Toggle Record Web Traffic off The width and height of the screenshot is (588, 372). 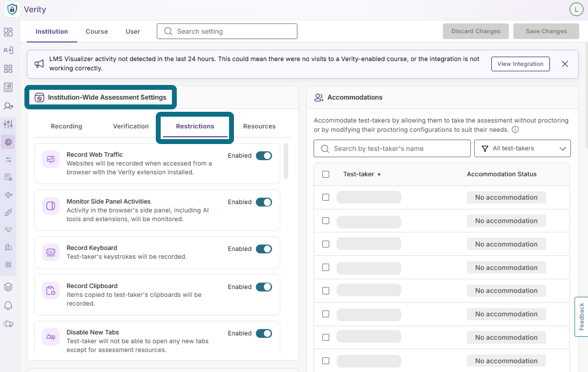264,156
